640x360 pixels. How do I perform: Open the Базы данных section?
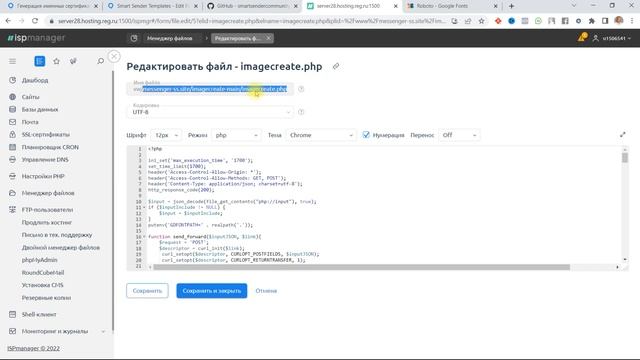[x=40, y=109]
